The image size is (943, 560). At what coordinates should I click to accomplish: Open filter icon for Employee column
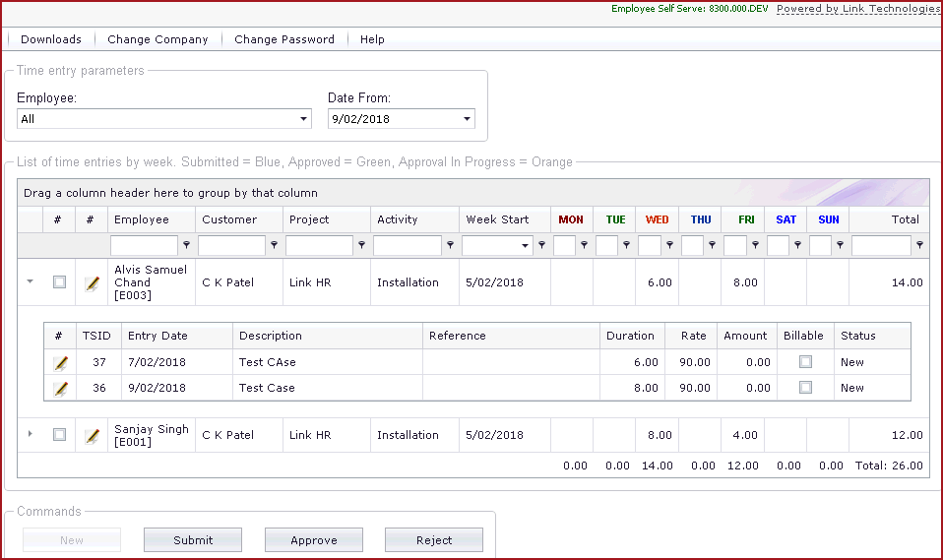[x=186, y=246]
